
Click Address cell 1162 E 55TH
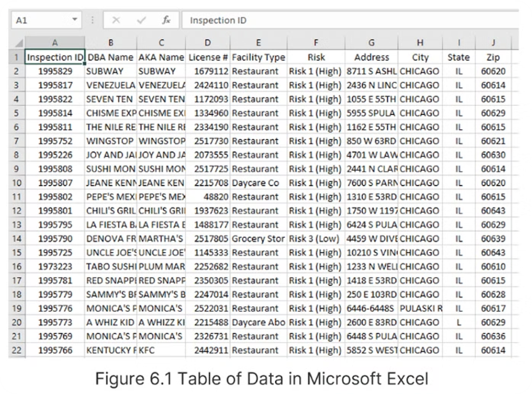click(371, 127)
